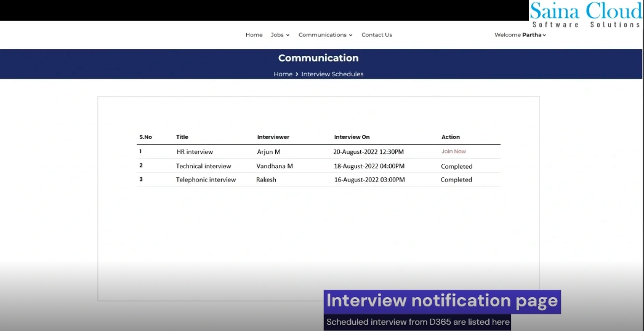Image resolution: width=644 pixels, height=331 pixels.
Task: Expand the Jobs dropdown menu
Action: click(x=280, y=35)
